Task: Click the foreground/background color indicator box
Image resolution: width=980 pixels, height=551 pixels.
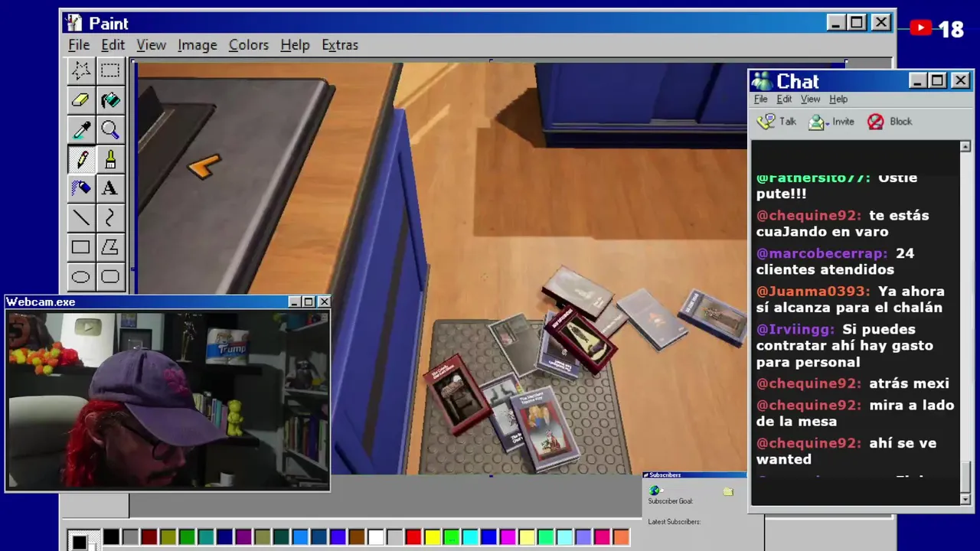Action: click(83, 540)
